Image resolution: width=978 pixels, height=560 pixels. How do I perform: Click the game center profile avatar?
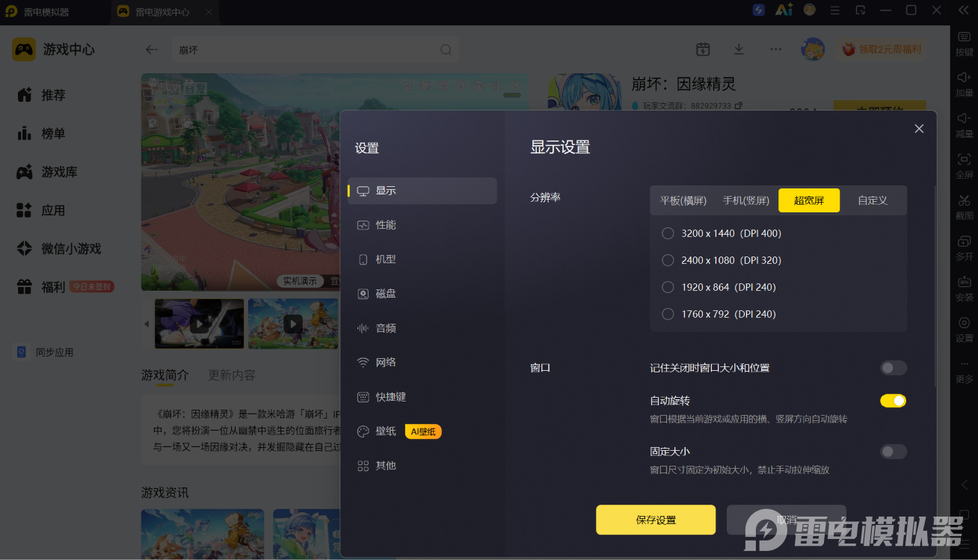[x=813, y=49]
